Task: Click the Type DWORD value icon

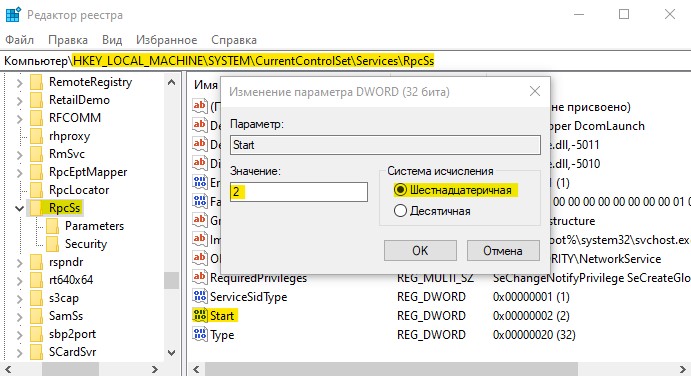Action: [x=200, y=334]
